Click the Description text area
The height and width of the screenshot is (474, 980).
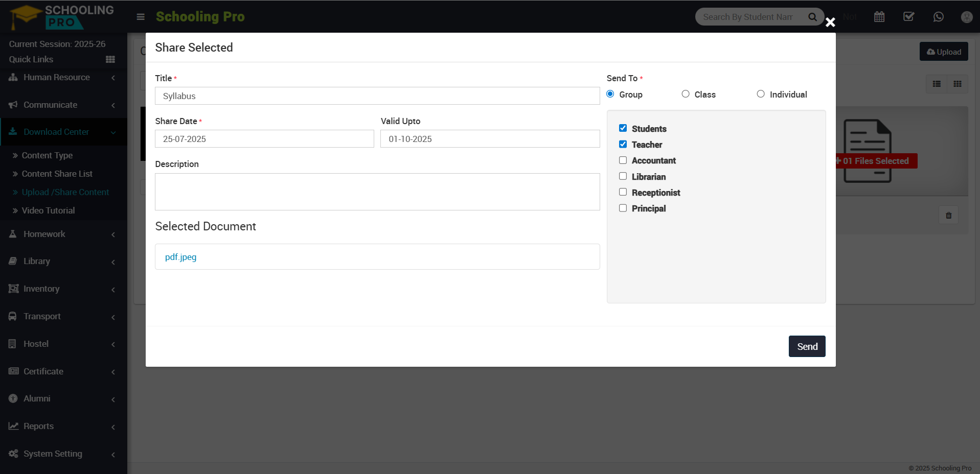point(377,192)
